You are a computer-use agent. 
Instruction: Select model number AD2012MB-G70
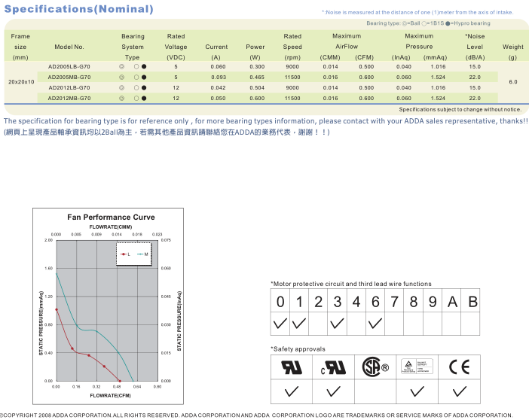point(69,99)
